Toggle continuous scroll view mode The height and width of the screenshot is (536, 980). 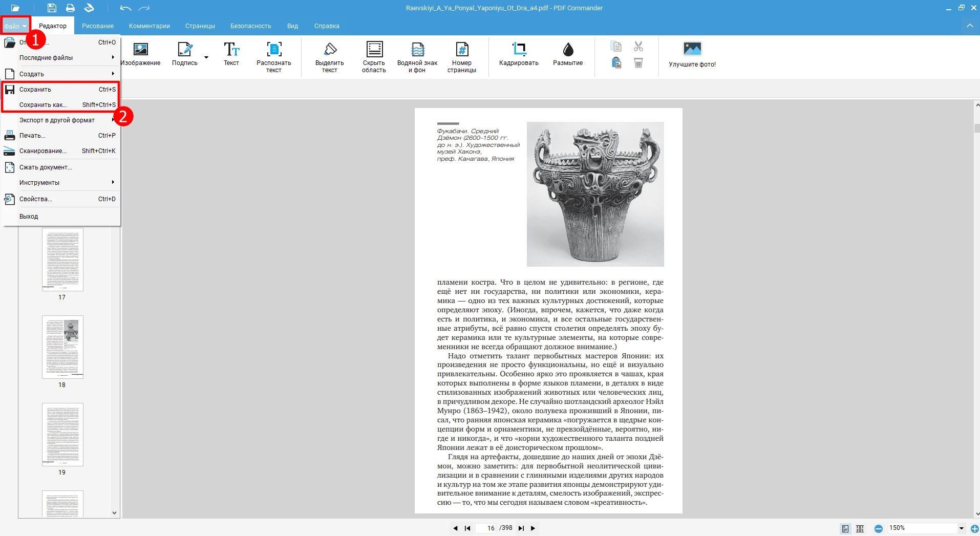pyautogui.click(x=860, y=528)
